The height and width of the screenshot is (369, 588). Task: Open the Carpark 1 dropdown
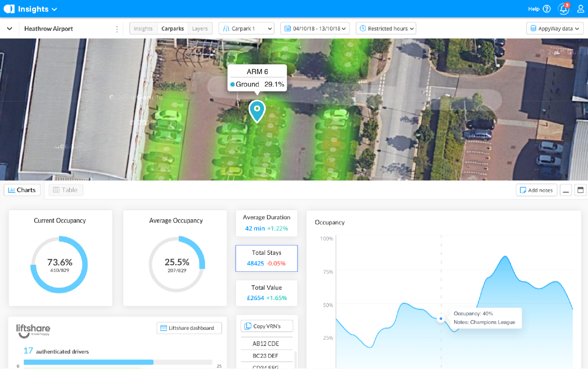pyautogui.click(x=246, y=29)
